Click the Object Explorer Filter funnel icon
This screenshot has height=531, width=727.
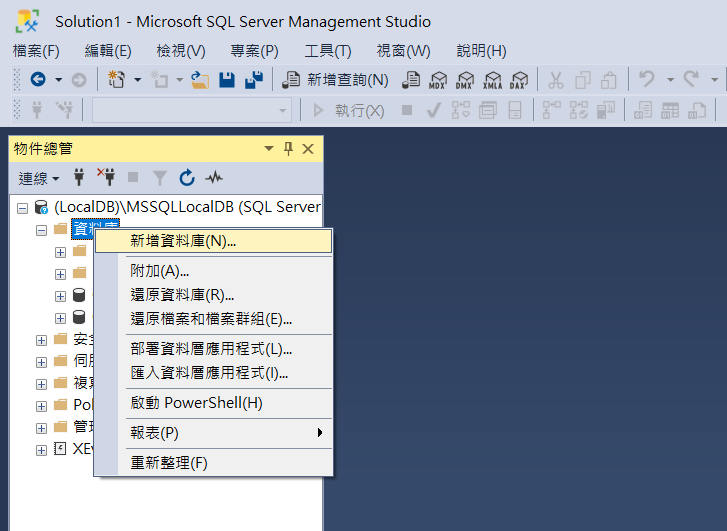(159, 178)
